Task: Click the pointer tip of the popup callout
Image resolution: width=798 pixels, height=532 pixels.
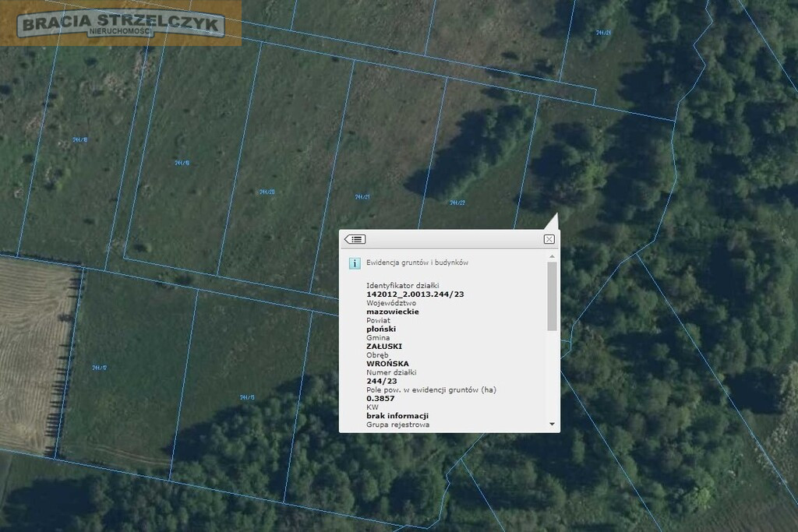Action: point(556,215)
